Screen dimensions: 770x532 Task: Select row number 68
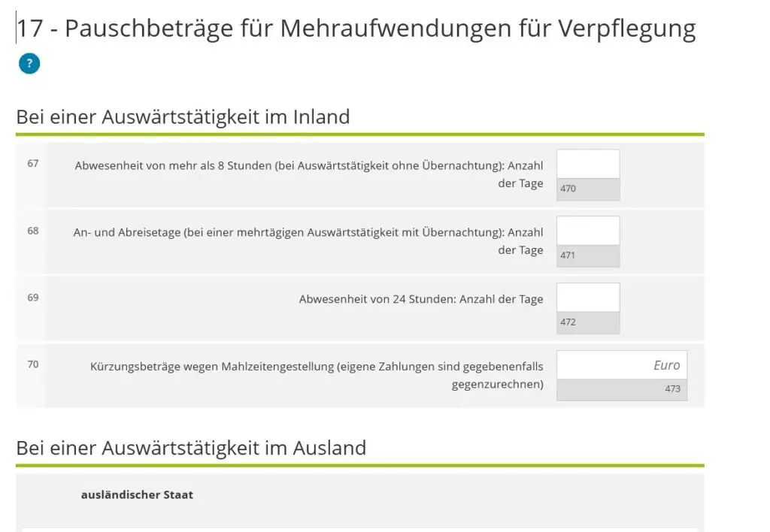[x=33, y=231]
